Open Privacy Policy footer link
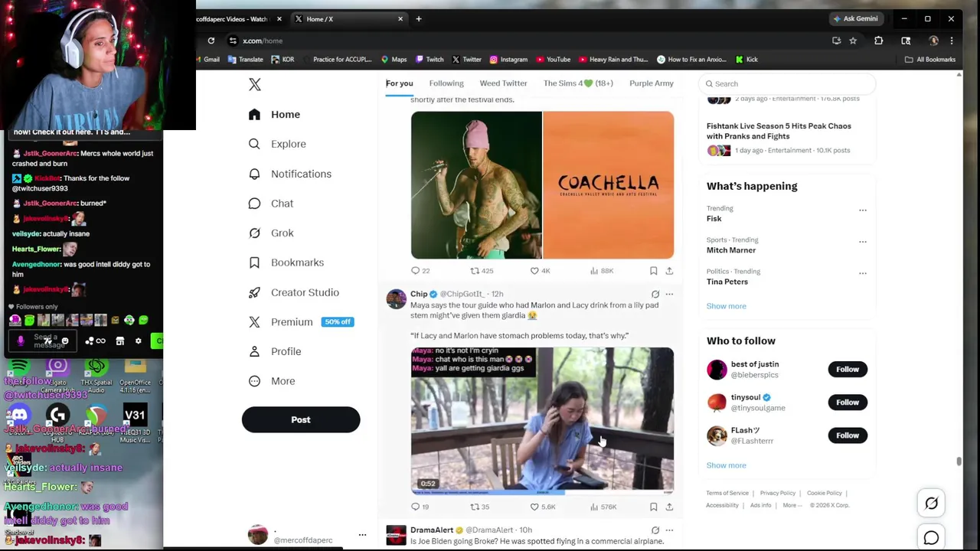 coord(777,494)
